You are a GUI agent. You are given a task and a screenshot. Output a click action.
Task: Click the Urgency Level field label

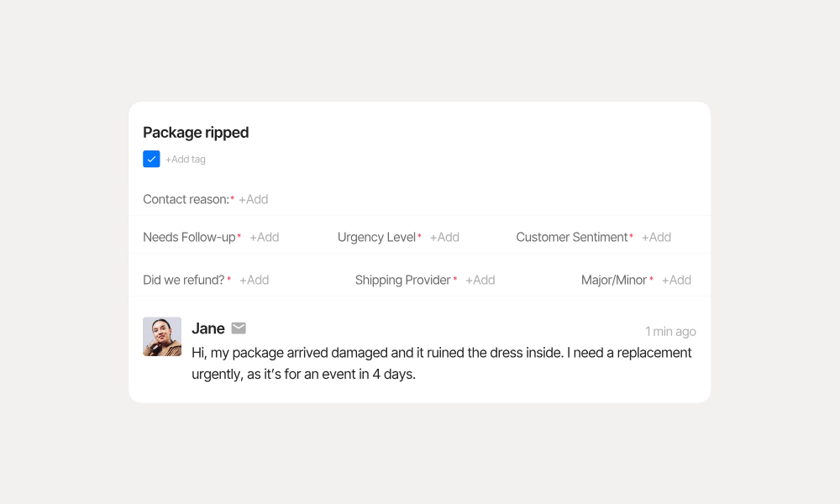click(x=376, y=238)
